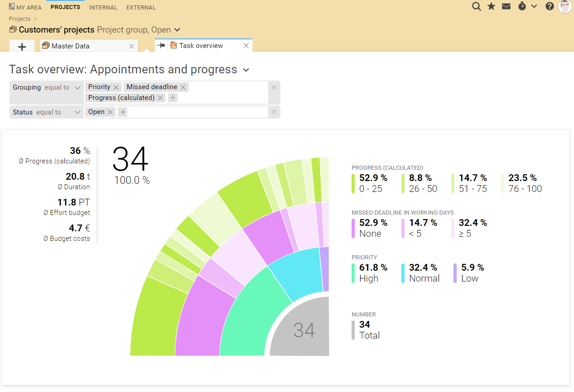Screen dimensions: 574x392
Task: Click the Projects breadcrumb link
Action: (19, 19)
